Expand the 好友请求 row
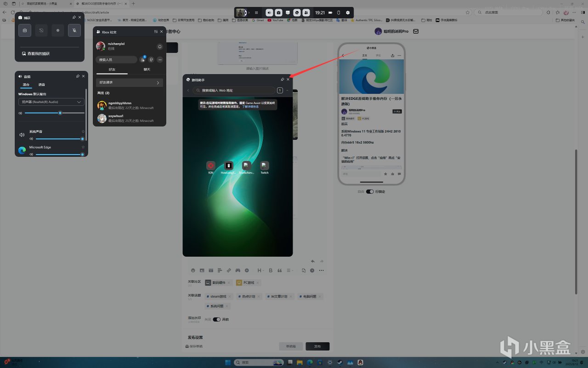 (130, 82)
